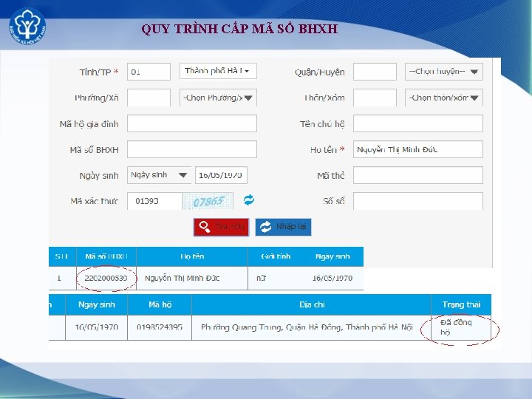Viewport: 532px width, 399px height.
Task: Click the name Nguyễn Thị Minh Đức in results row
Action: pos(183,279)
